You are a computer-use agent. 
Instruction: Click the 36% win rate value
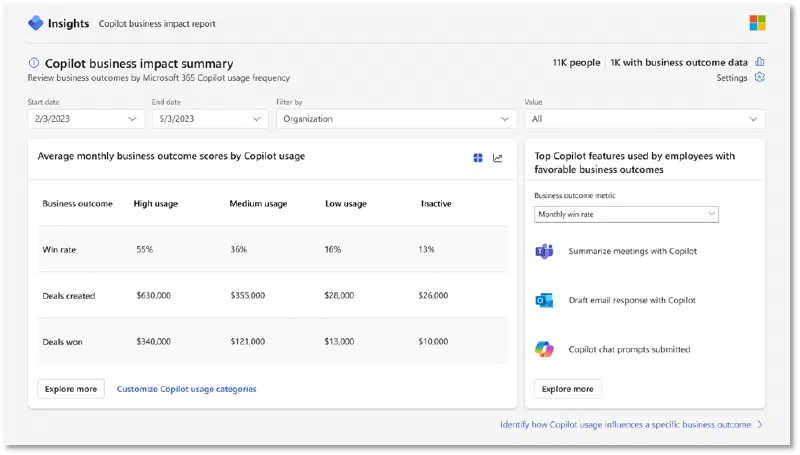coord(238,249)
